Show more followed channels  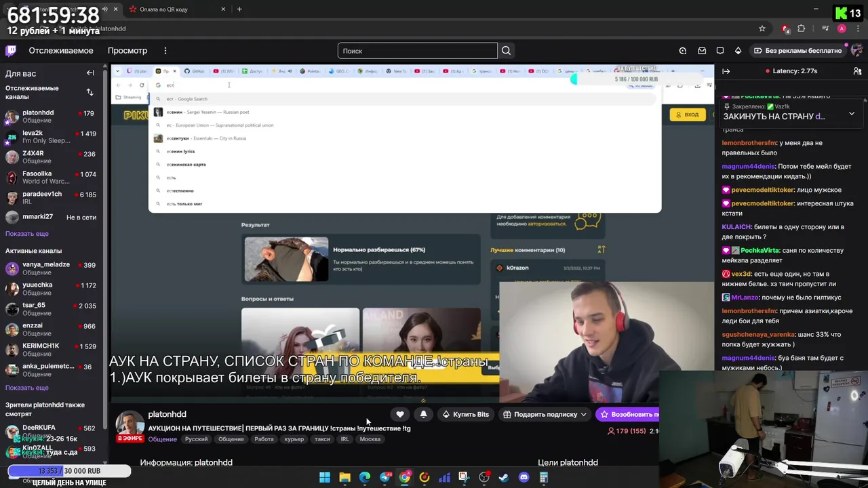click(x=27, y=233)
